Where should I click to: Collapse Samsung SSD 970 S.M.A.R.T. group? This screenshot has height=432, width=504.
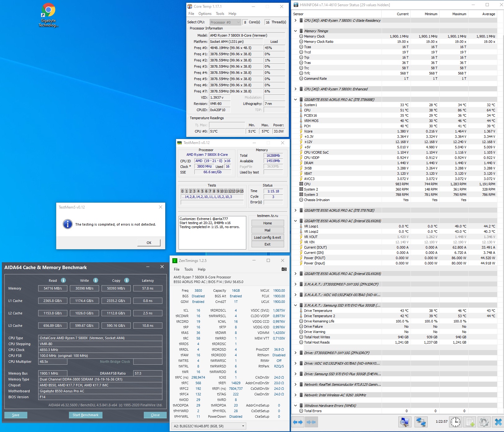coord(295,305)
